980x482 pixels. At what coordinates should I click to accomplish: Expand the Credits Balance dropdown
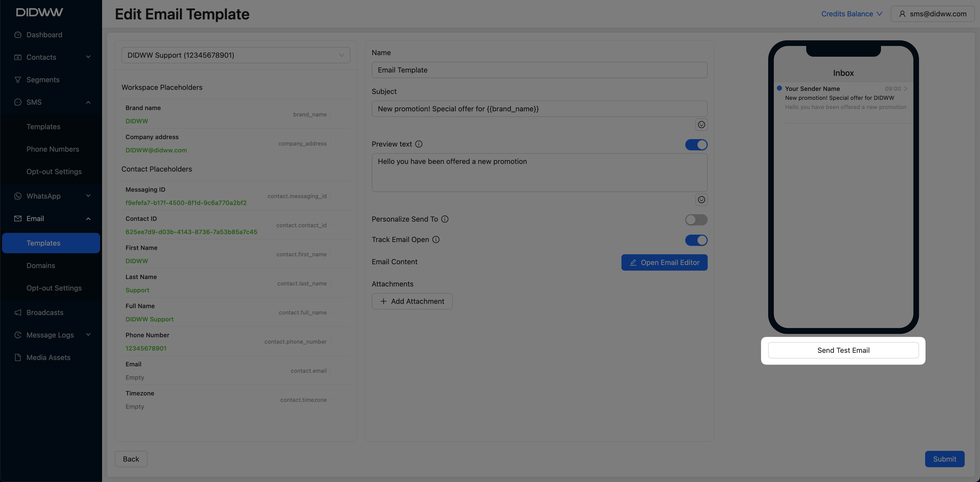coord(851,14)
